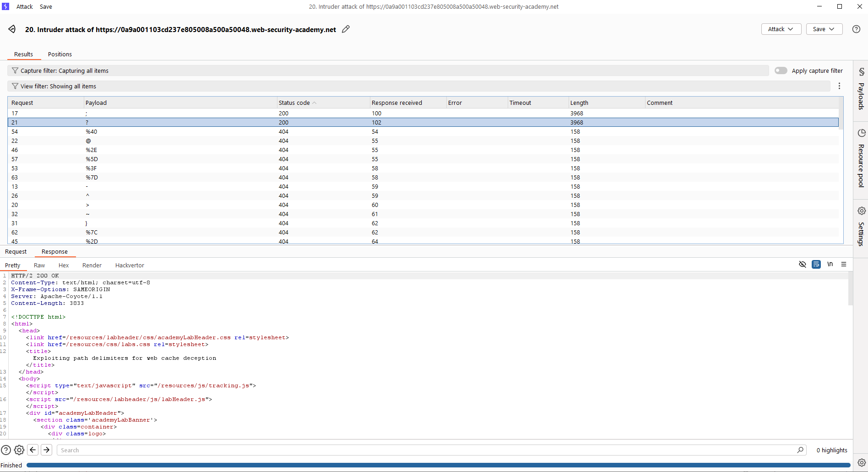868x472 pixels.
Task: Switch to the Hackvertor response tab
Action: click(x=130, y=266)
